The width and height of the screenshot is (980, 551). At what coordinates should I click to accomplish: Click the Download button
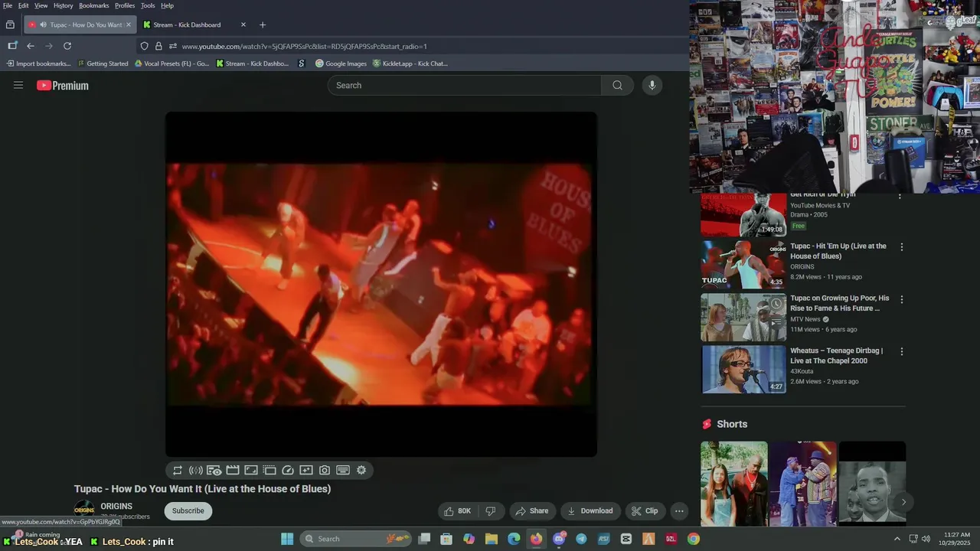(590, 511)
